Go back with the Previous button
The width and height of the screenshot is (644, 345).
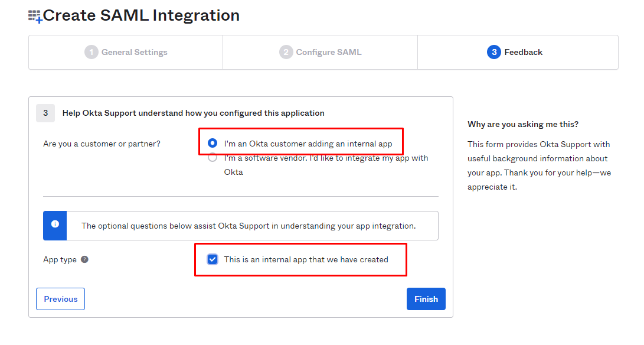(60, 299)
